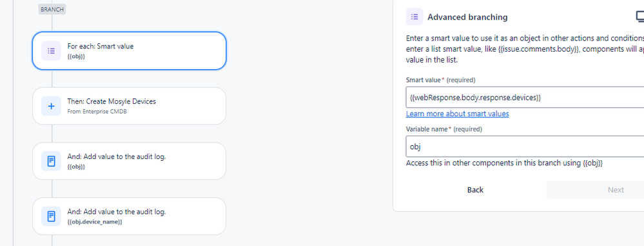Screen dimensions: 644x246
Task: Open the For each: Smart value component
Action: [129, 51]
